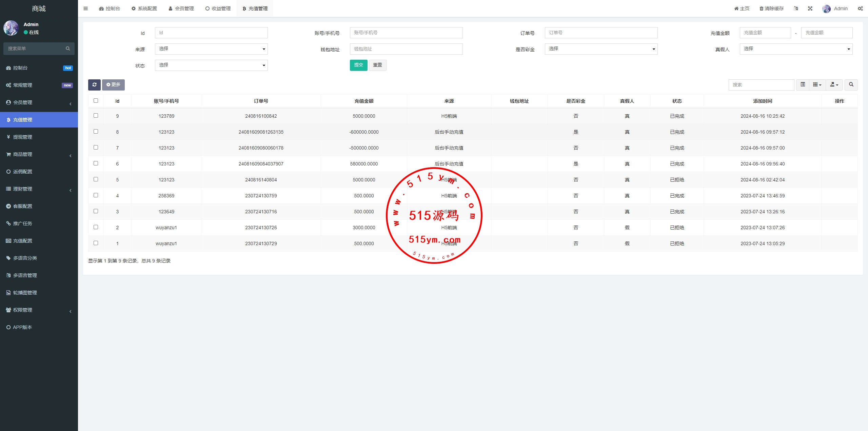This screenshot has width=868, height=431.
Task: Click the language translate icon in header
Action: (x=796, y=8)
